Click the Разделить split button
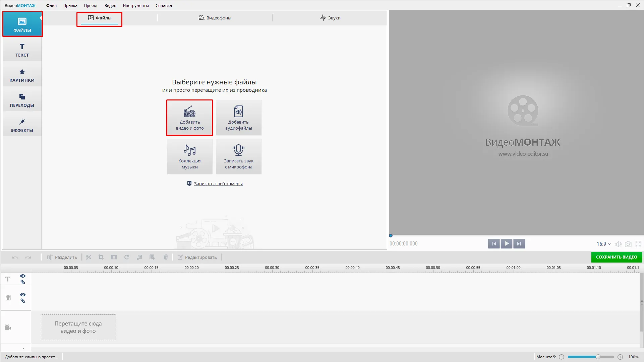Image resolution: width=644 pixels, height=362 pixels. [x=62, y=257]
